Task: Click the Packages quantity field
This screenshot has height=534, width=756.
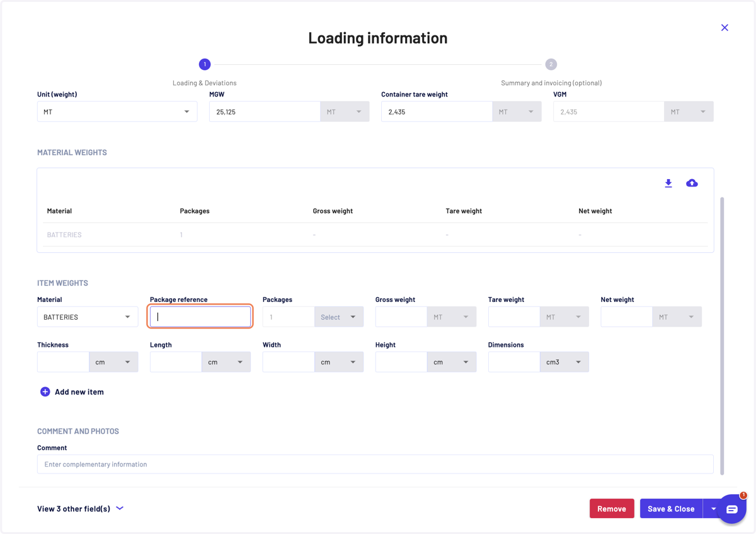Action: coord(289,317)
